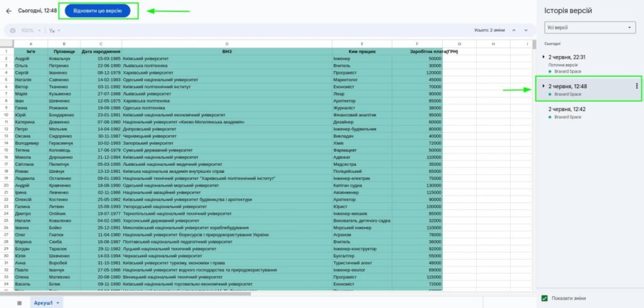Image resolution: width=644 pixels, height=308 pixels.
Task: Click the cell 'Інженер-електрик'
Action: pyautogui.click(x=362, y=179)
